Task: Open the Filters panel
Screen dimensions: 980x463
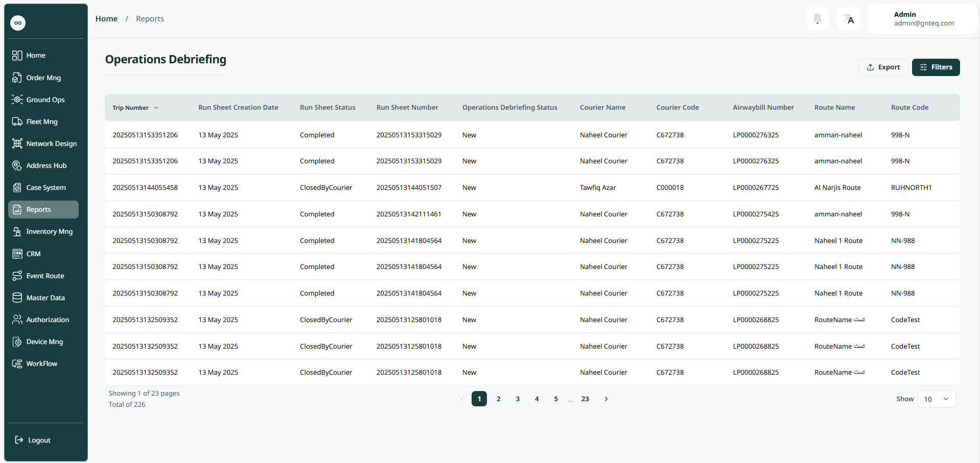Action: [x=936, y=67]
